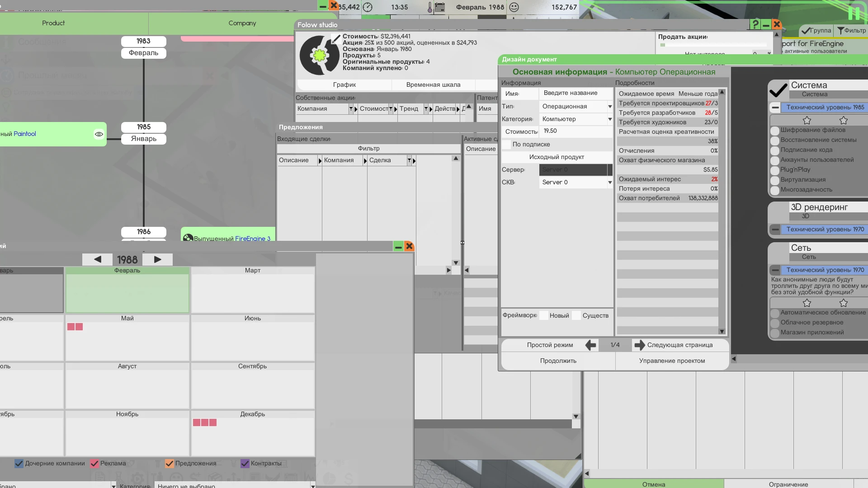This screenshot has height=488, width=868.
Task: Open Управление проектом
Action: point(671,361)
